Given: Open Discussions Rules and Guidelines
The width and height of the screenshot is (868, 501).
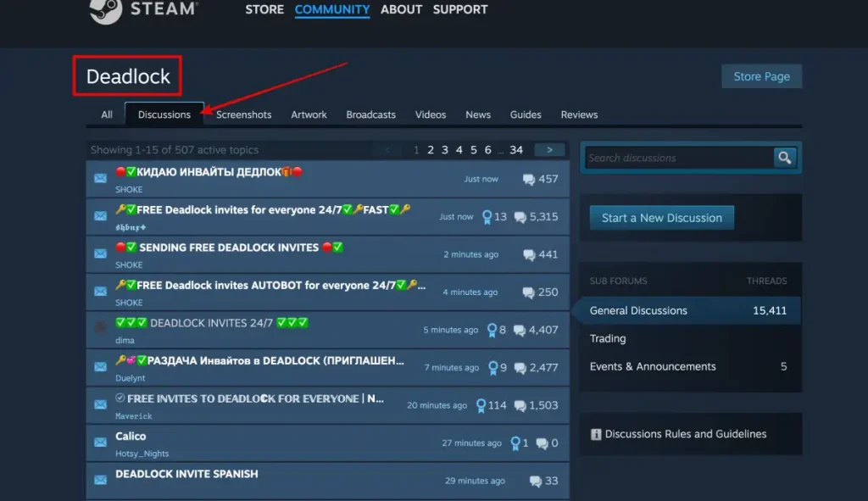Looking at the screenshot, I should [x=685, y=434].
